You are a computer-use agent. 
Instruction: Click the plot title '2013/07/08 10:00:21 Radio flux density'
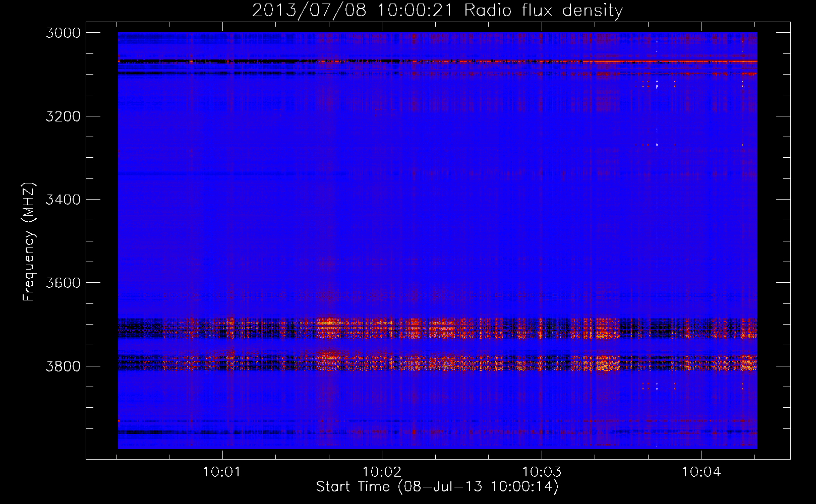point(437,10)
